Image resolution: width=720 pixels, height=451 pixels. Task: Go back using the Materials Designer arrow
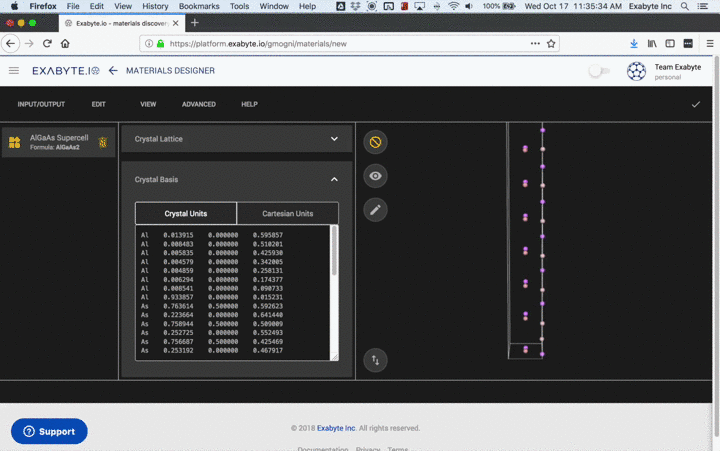(113, 71)
